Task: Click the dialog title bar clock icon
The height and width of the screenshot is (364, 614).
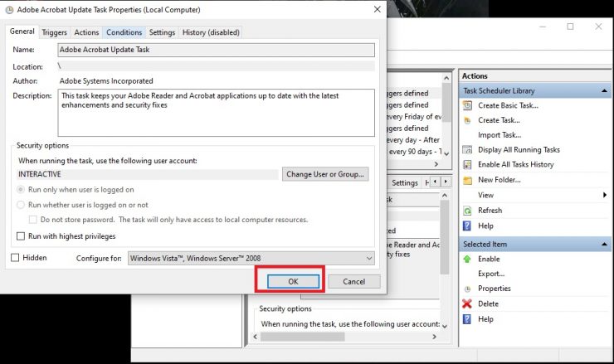Action: click(x=9, y=10)
